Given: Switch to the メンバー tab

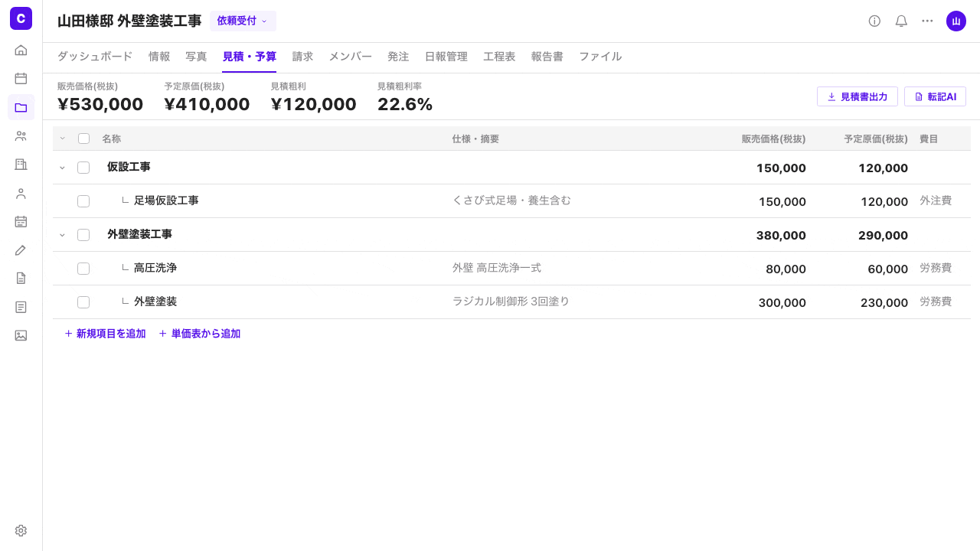Looking at the screenshot, I should (x=351, y=57).
